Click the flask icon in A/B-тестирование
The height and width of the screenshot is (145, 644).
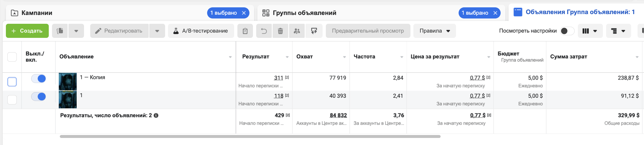click(176, 31)
